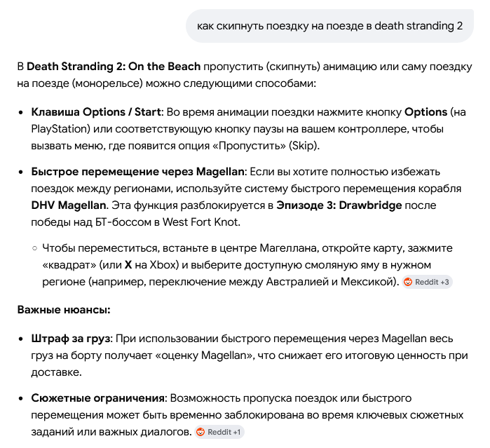Click the bold "Клавиша Options / Start" label
The height and width of the screenshot is (448, 490).
pos(96,112)
